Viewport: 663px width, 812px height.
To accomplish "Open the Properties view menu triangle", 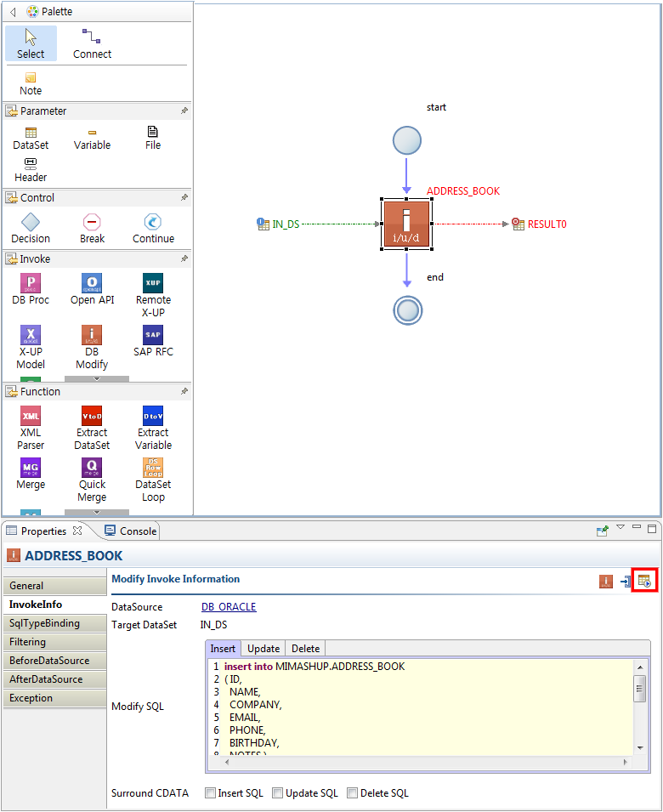I will (620, 527).
